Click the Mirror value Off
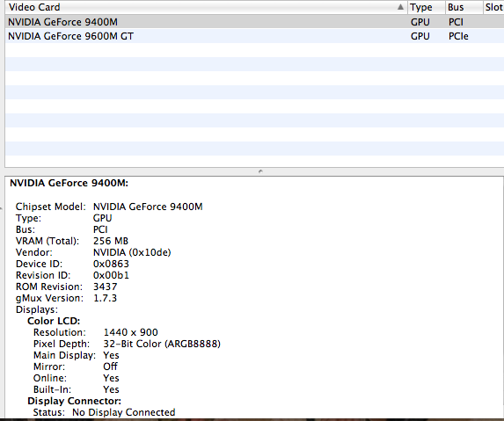This screenshot has width=504, height=421. coord(110,367)
